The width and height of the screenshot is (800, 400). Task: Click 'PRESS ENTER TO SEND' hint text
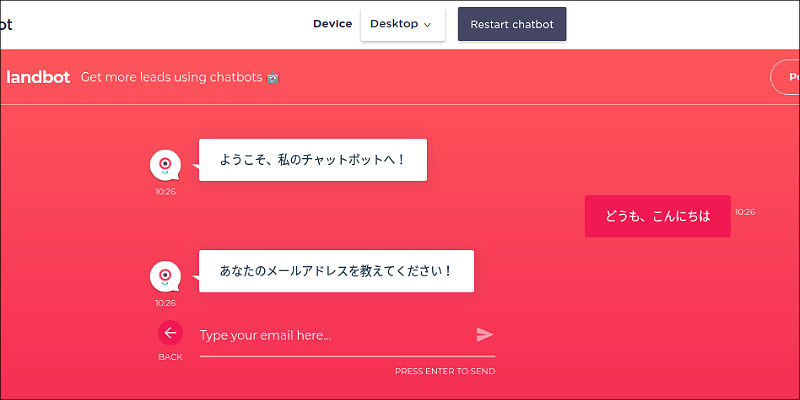(x=445, y=371)
